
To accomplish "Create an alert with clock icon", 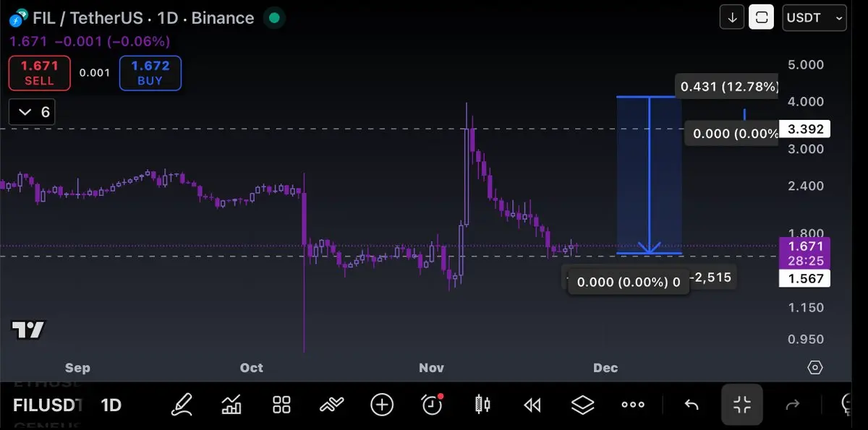I will 433,405.
